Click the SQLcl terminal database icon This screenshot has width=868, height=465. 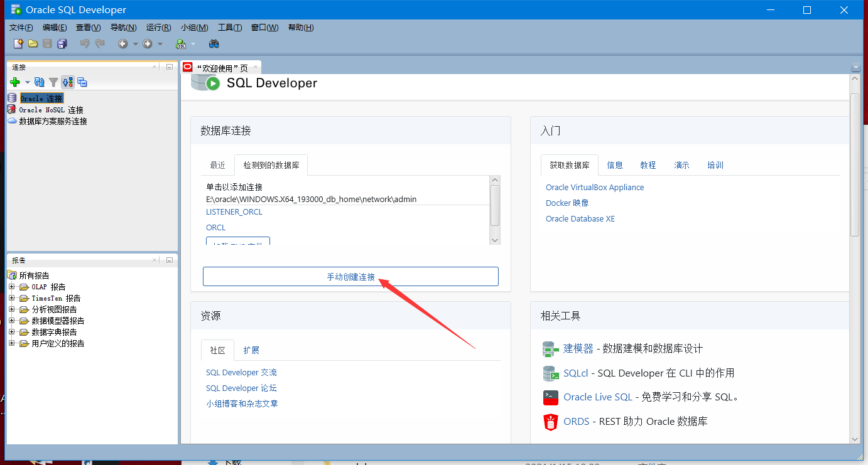pos(551,373)
